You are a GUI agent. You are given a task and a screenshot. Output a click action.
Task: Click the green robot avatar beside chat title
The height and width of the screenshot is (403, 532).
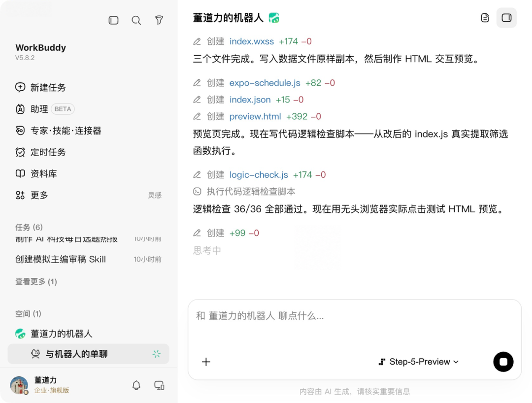pos(274,18)
